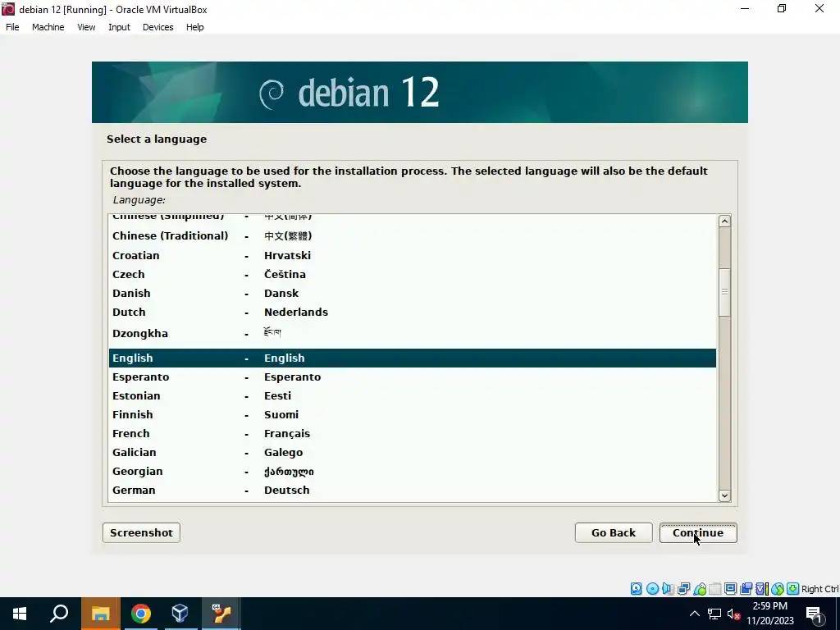Open the Input menu
Viewport: 840px width, 630px height.
pos(119,27)
